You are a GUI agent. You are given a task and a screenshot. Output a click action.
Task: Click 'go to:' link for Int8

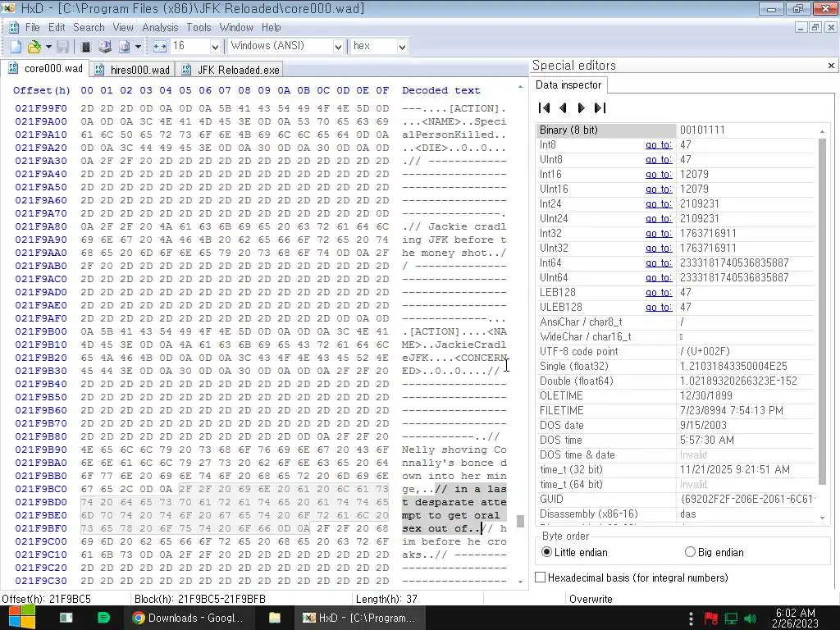click(659, 144)
